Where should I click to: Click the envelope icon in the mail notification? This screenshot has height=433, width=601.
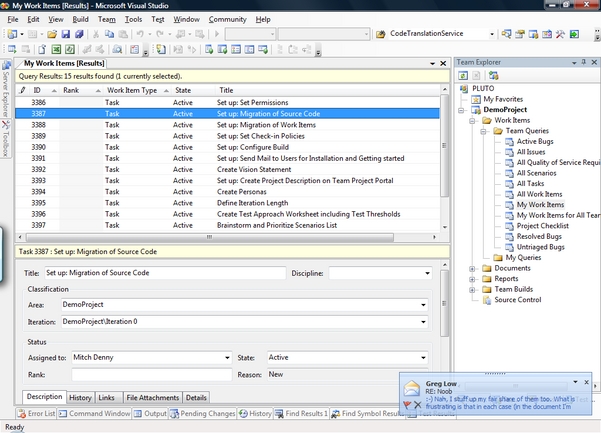pos(412,388)
